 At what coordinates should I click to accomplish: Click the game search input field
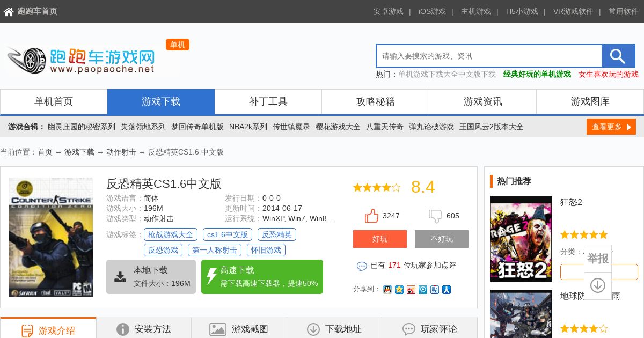pos(489,56)
